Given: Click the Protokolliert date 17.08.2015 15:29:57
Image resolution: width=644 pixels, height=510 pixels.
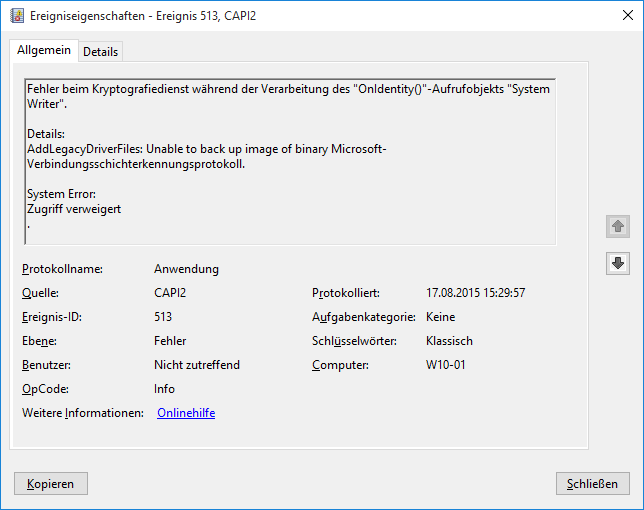Looking at the screenshot, I should point(475,293).
